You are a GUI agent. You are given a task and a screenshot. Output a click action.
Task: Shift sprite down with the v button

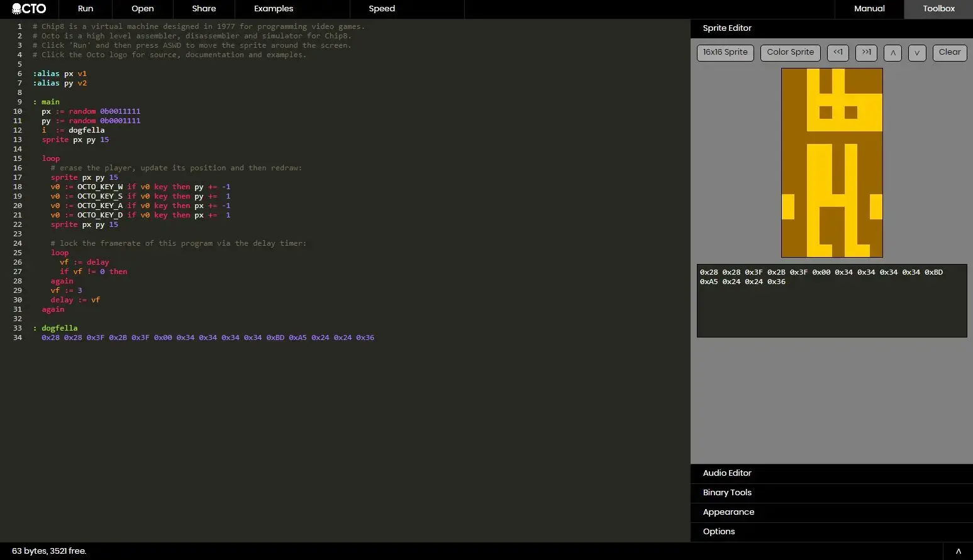pyautogui.click(x=917, y=53)
